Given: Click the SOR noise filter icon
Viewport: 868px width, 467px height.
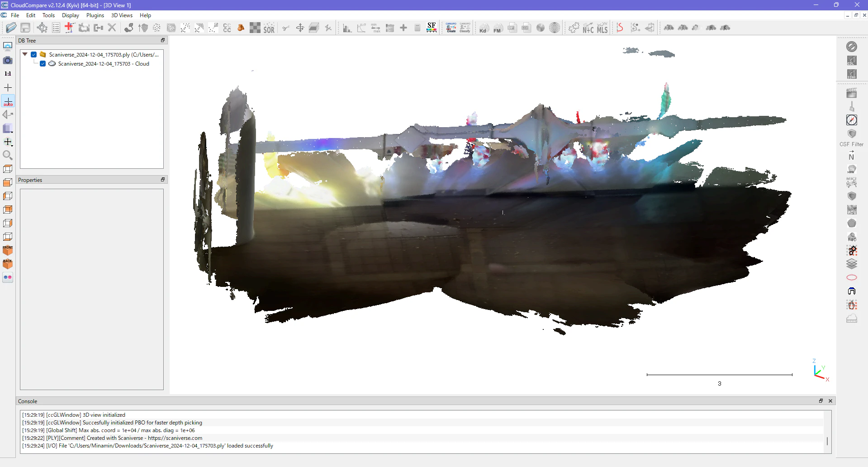Looking at the screenshot, I should pyautogui.click(x=269, y=28).
